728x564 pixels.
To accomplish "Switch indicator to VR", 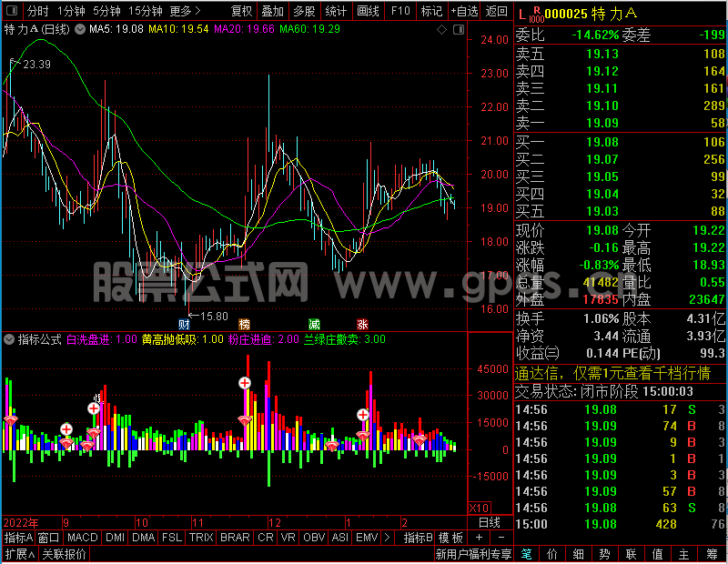I will pos(288,538).
